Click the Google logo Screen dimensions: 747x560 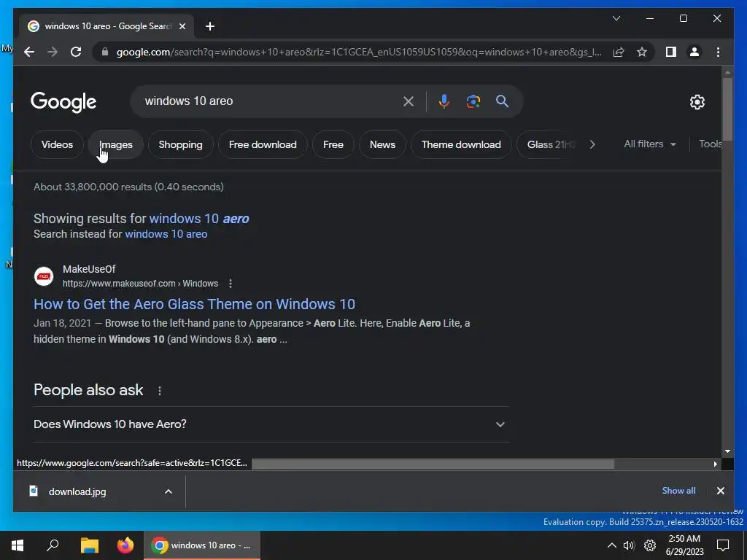pyautogui.click(x=63, y=102)
